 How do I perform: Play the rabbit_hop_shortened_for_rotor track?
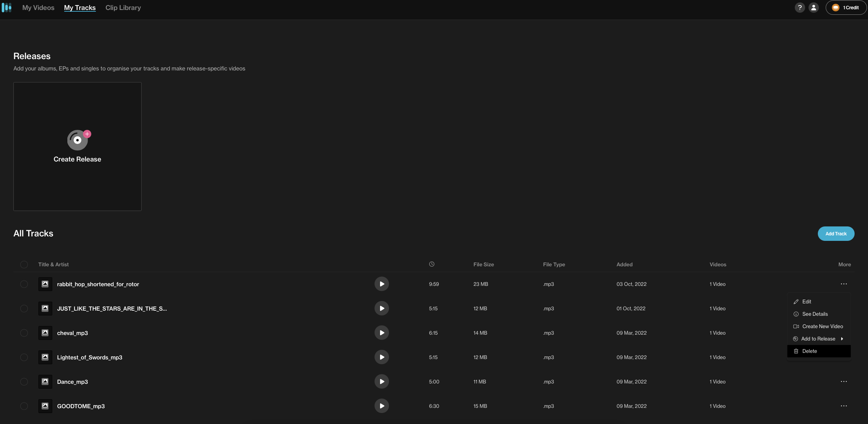381,284
